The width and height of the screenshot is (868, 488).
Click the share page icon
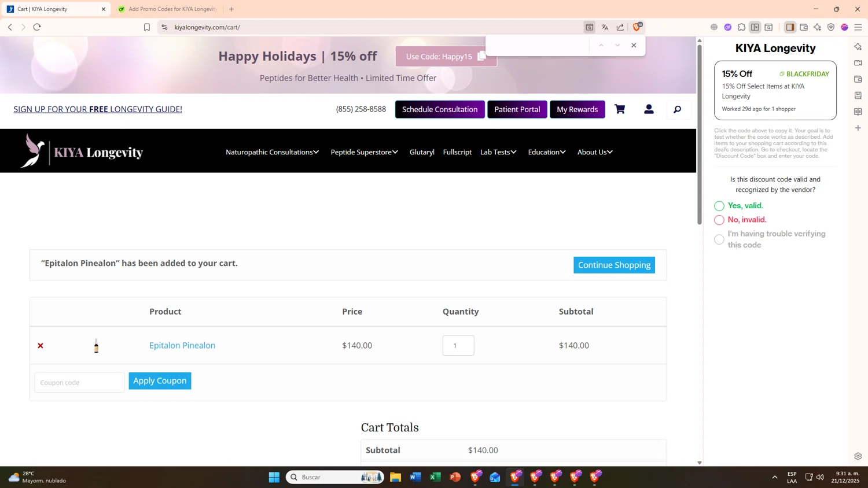point(620,27)
